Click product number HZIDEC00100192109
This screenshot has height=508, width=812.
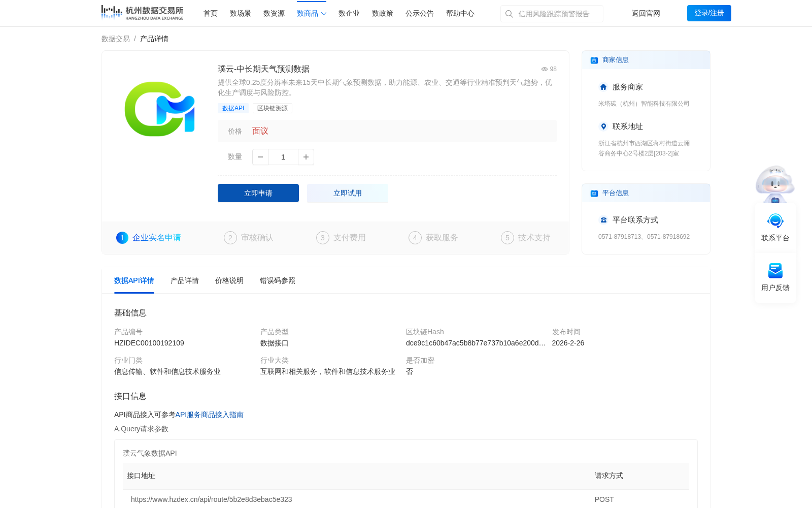pos(149,343)
